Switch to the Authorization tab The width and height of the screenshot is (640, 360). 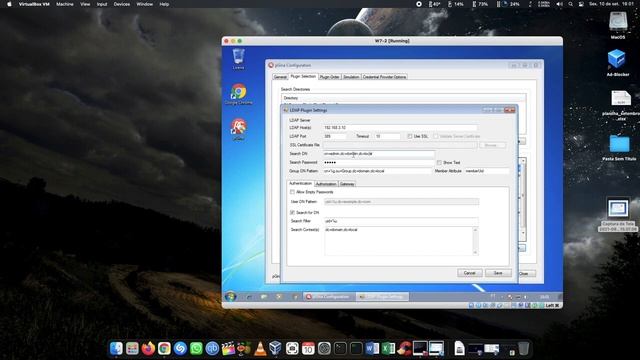tap(326, 184)
